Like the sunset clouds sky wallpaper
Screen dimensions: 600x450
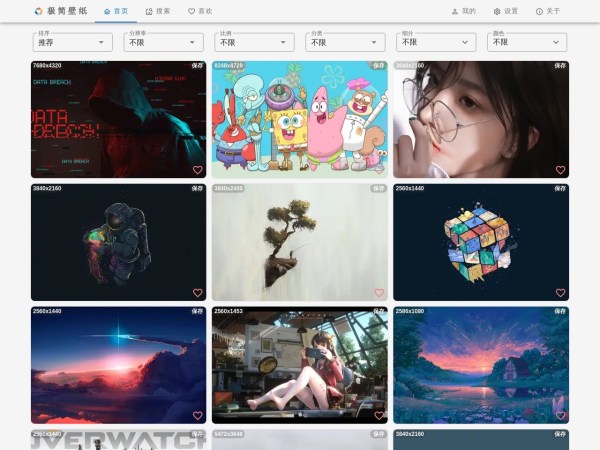pos(197,416)
